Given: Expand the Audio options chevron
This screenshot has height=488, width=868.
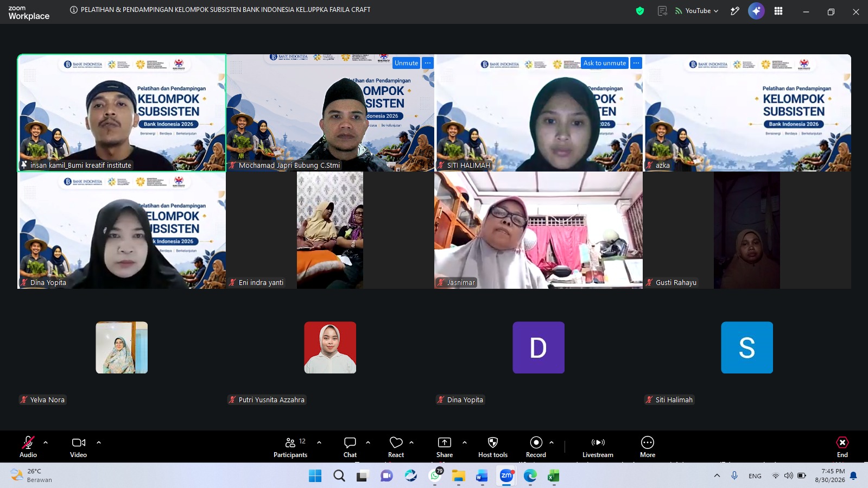Looking at the screenshot, I should [46, 442].
